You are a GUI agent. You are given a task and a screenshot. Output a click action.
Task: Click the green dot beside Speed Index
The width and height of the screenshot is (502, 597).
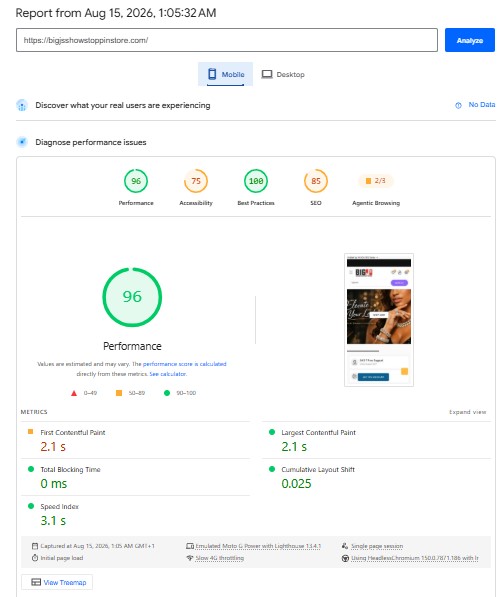pyautogui.click(x=31, y=506)
